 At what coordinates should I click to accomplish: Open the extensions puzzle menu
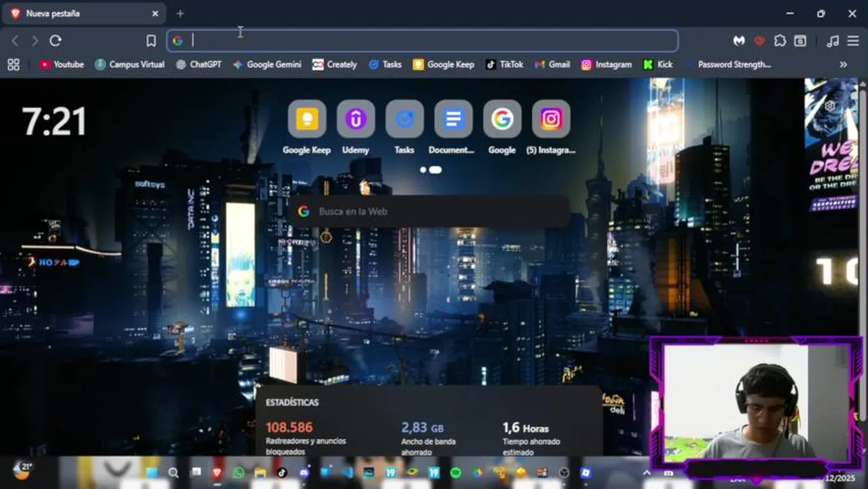(780, 41)
